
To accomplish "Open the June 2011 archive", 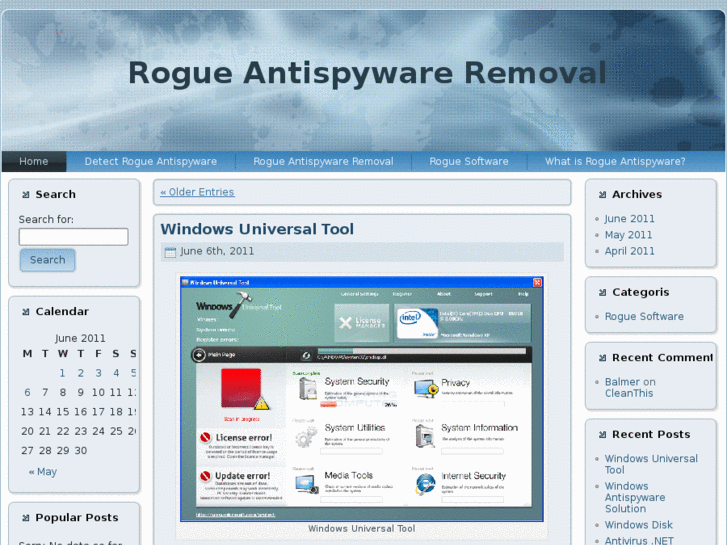I will pyautogui.click(x=630, y=218).
